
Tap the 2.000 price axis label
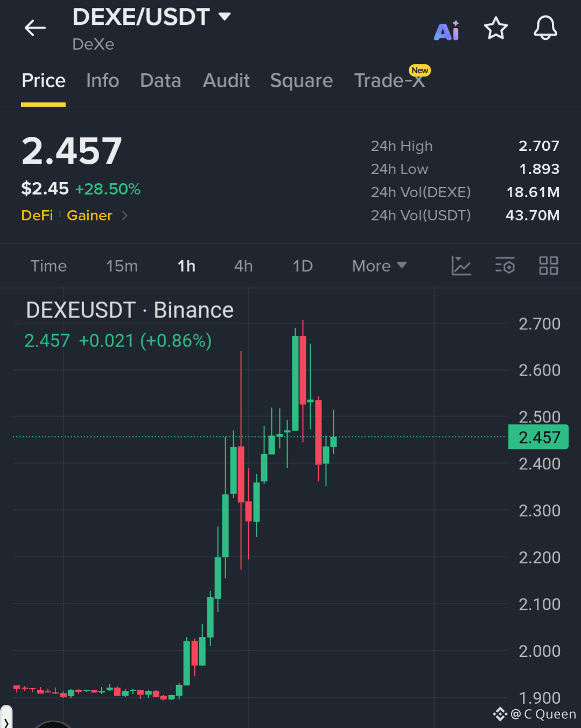(540, 651)
